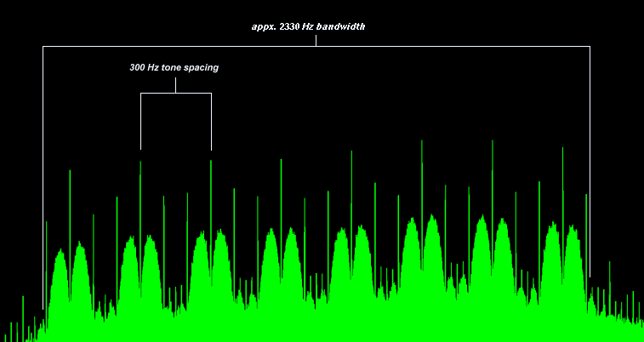Select the bandwidth bracket's right vertical line
The width and height of the screenshot is (644, 342).
click(x=590, y=162)
